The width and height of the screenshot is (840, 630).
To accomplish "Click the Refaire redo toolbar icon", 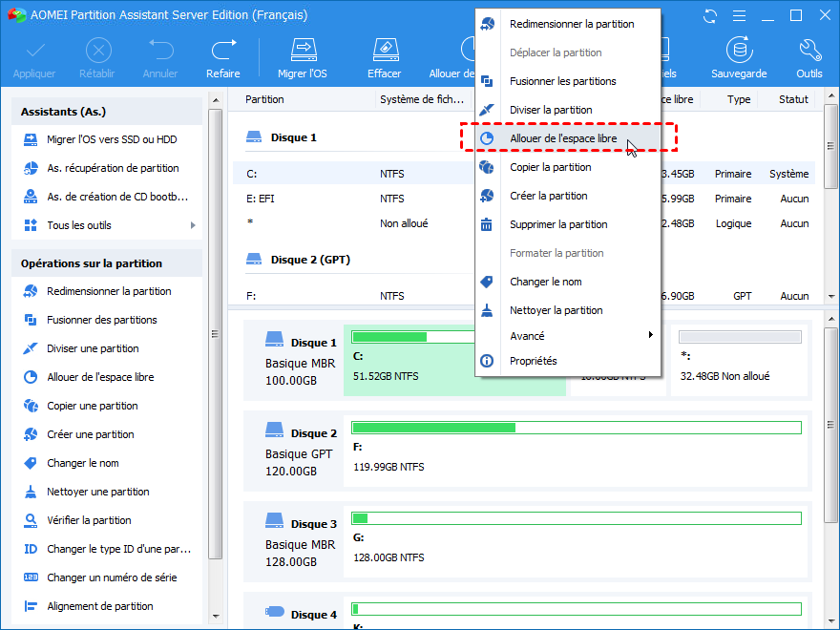I will [222, 50].
